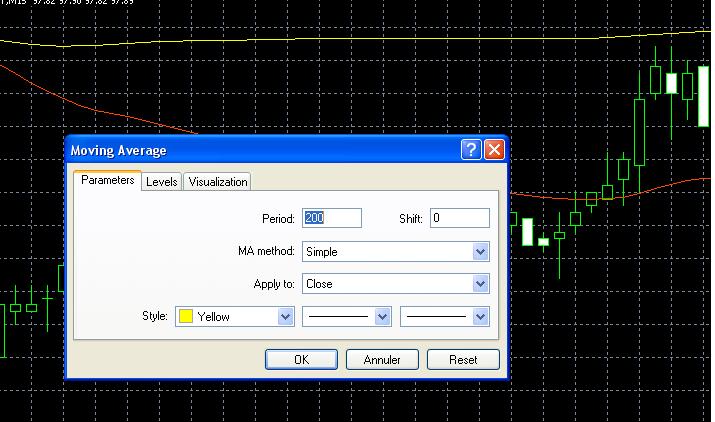
Task: Close the Moving Average dialog
Action: 494,150
